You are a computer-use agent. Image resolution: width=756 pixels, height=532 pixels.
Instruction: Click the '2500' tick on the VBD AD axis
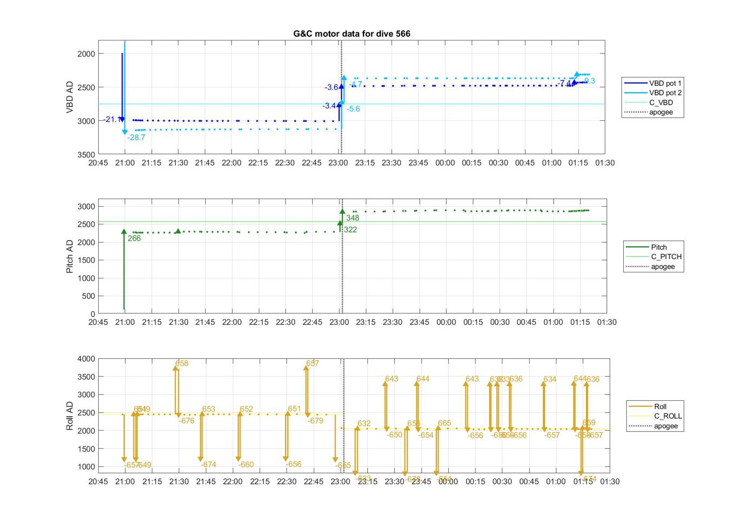[86, 87]
